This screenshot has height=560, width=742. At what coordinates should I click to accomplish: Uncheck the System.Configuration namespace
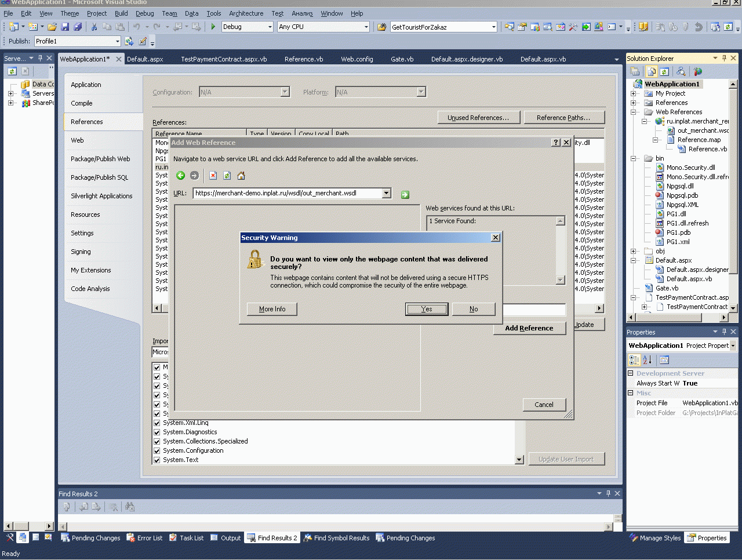point(157,450)
